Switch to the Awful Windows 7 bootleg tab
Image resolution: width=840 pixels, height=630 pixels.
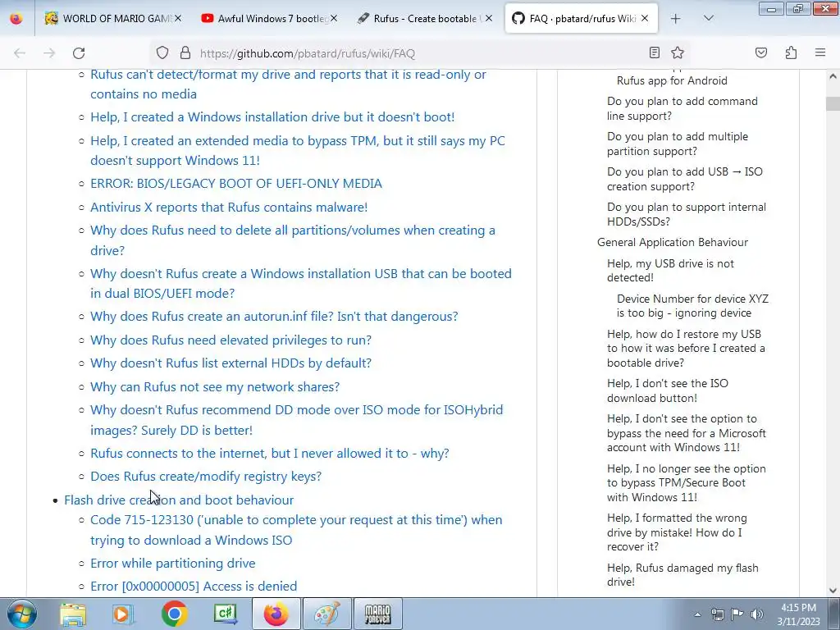pos(269,19)
